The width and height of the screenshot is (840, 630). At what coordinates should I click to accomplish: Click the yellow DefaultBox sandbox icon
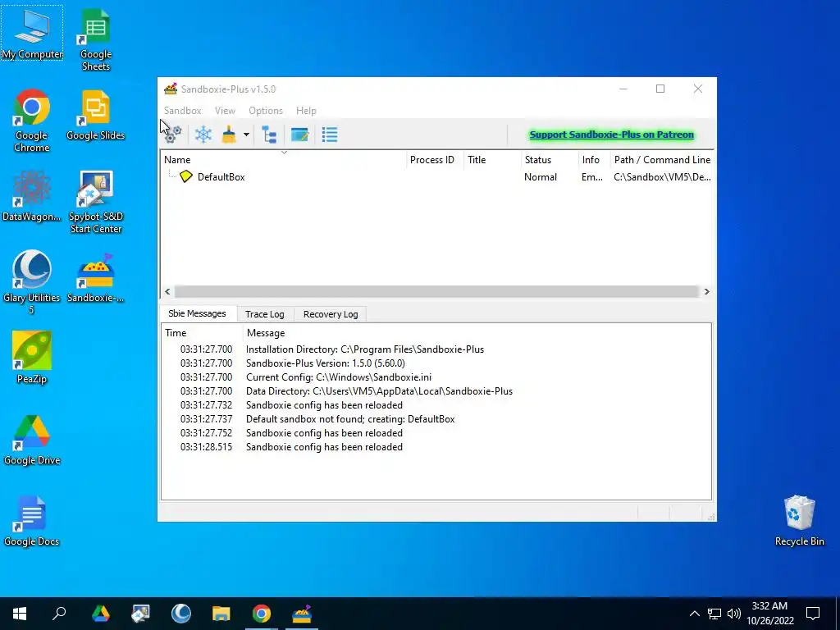186,176
